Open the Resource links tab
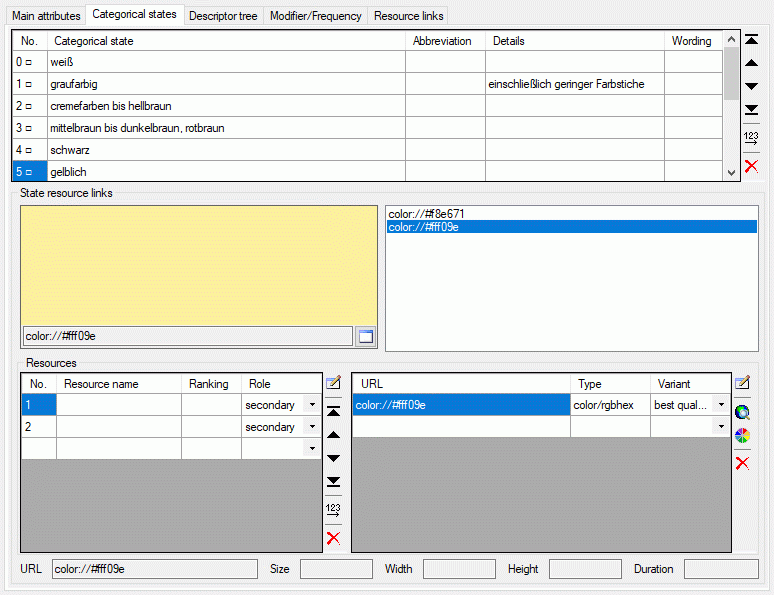The width and height of the screenshot is (774, 595). tap(409, 16)
